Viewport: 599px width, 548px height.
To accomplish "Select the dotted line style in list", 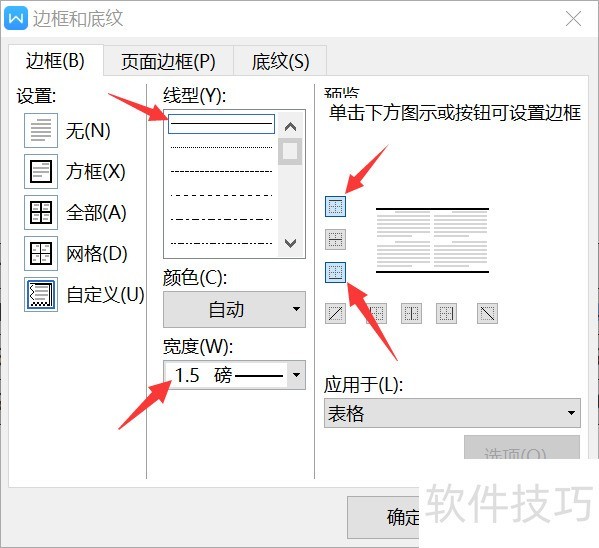I will 221,147.
